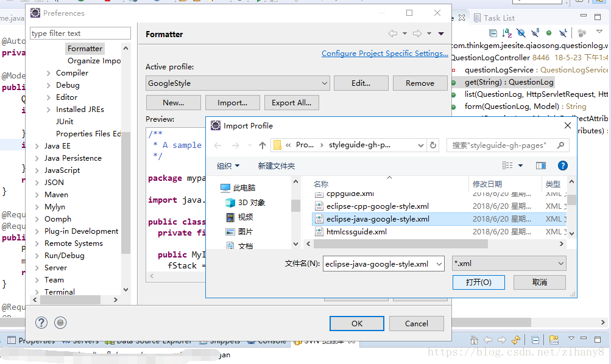
Task: Expand the Compiler preferences node
Action: (x=48, y=73)
